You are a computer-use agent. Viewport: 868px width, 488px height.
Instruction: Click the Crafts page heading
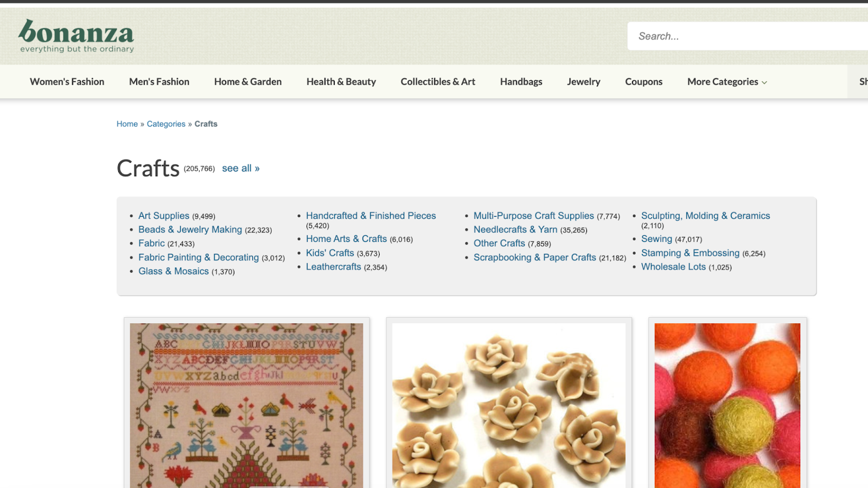[x=148, y=169]
